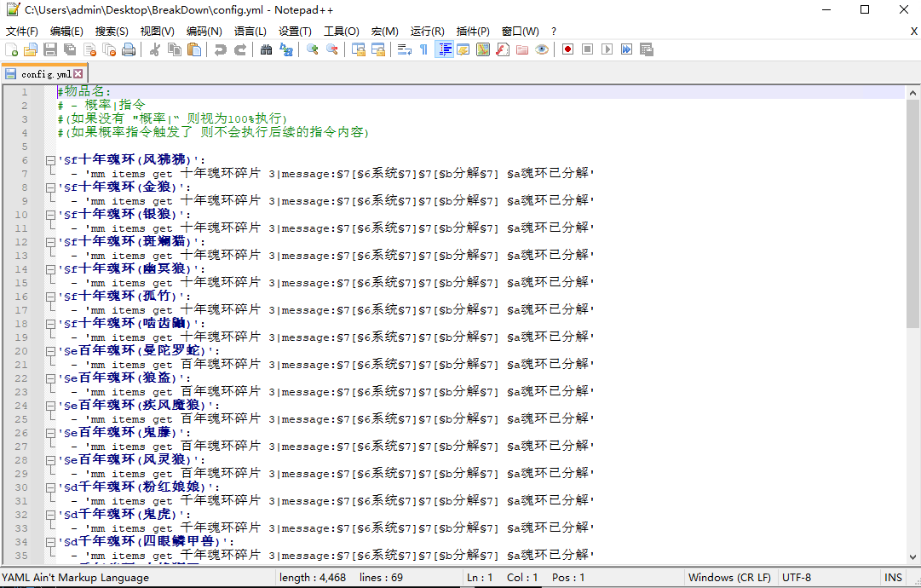
Task: Open Find with the binoculars icon
Action: point(267,49)
